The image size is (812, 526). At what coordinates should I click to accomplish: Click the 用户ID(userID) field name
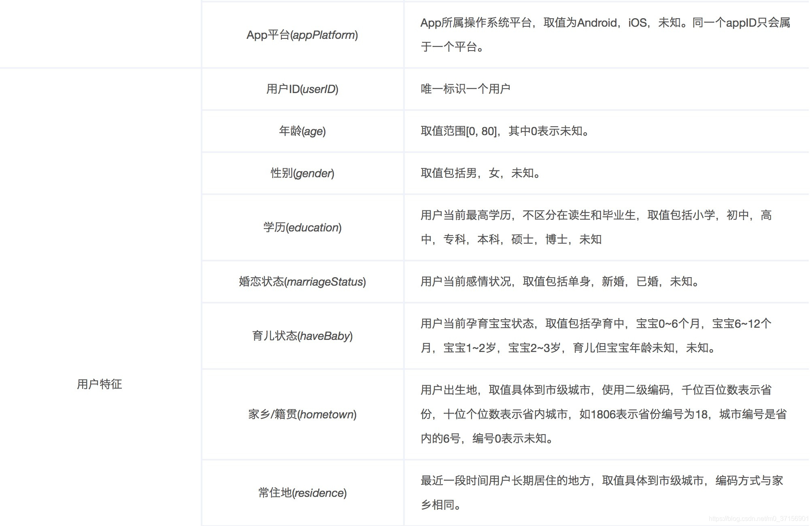pyautogui.click(x=302, y=89)
